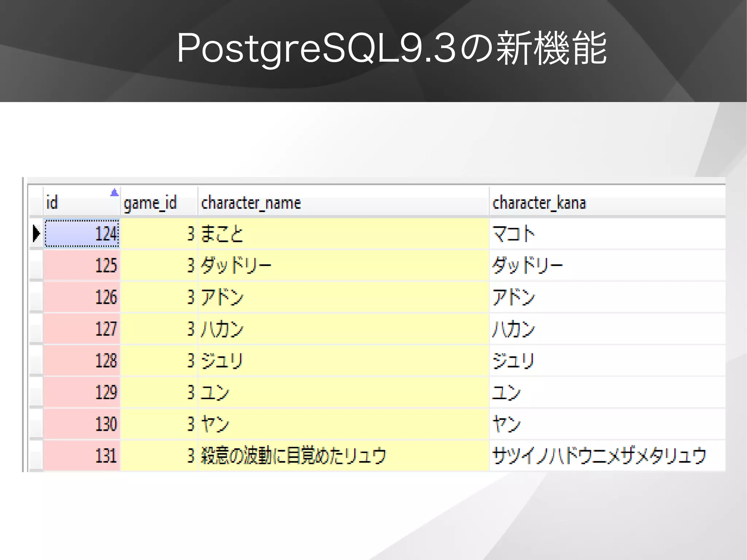Click the row selector for row 131
747x560 pixels.
(x=36, y=456)
